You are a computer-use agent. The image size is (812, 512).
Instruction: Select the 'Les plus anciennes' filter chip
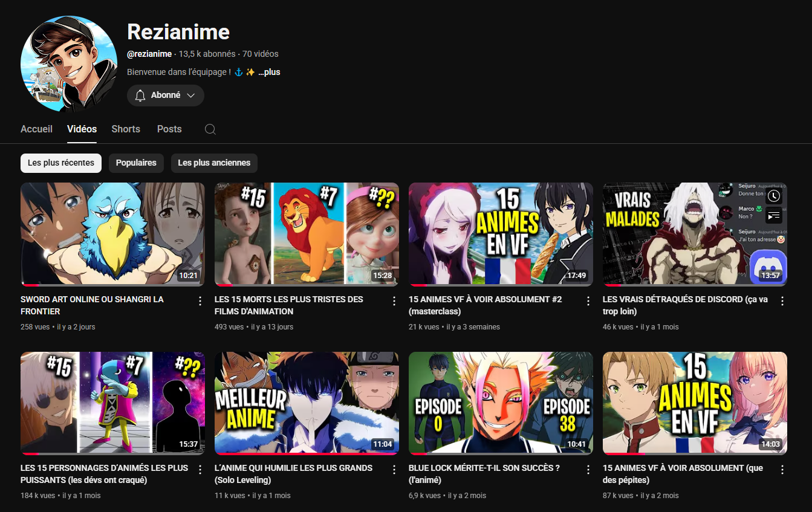[x=214, y=163]
